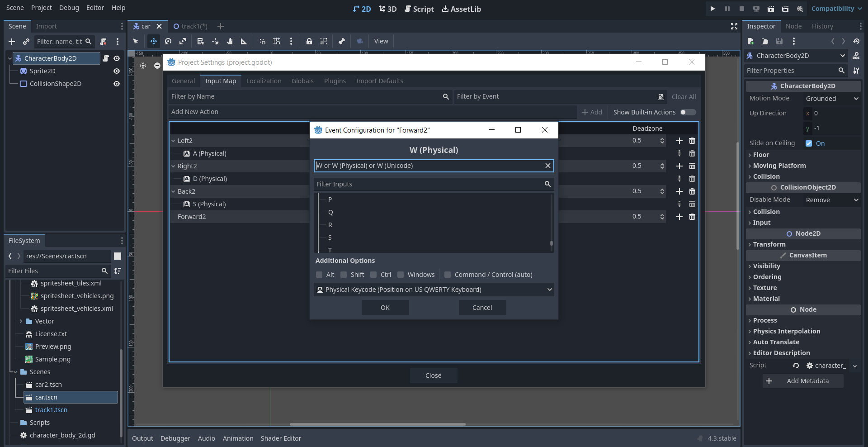Viewport: 868px width, 447px height.
Task: Open the Output bottom panel
Action: coord(143,438)
